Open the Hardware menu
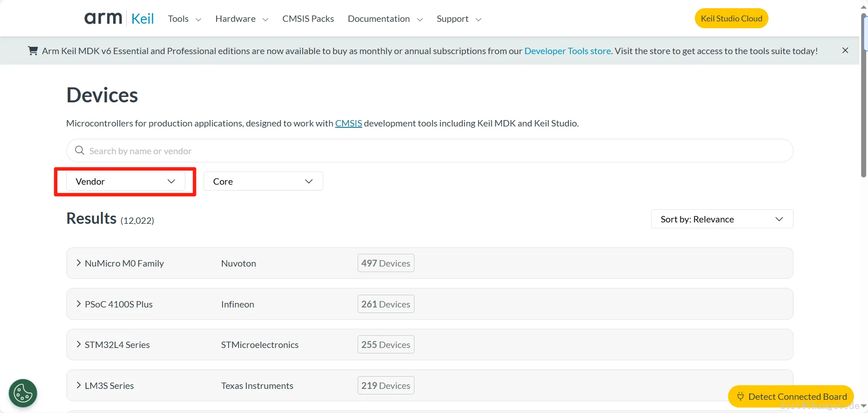868x413 pixels. pyautogui.click(x=242, y=19)
